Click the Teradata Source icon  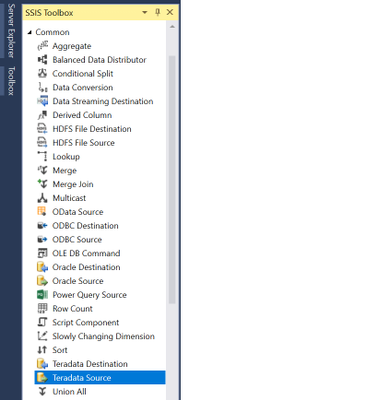pos(42,378)
